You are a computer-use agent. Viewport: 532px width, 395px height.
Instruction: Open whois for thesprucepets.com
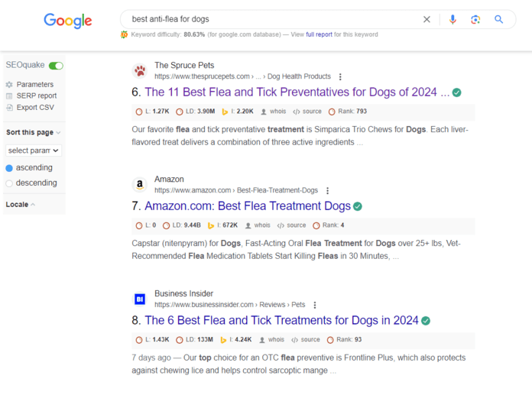coord(273,112)
